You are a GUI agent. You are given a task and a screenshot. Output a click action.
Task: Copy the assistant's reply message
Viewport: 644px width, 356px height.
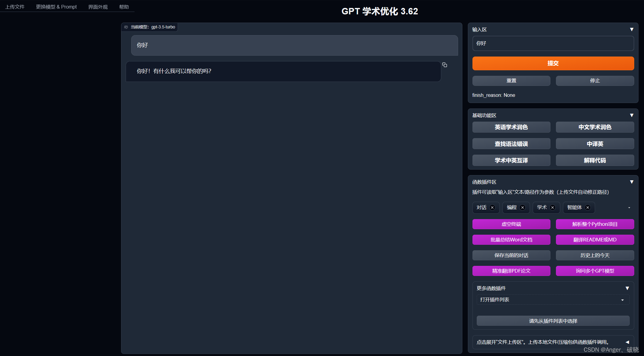[444, 65]
